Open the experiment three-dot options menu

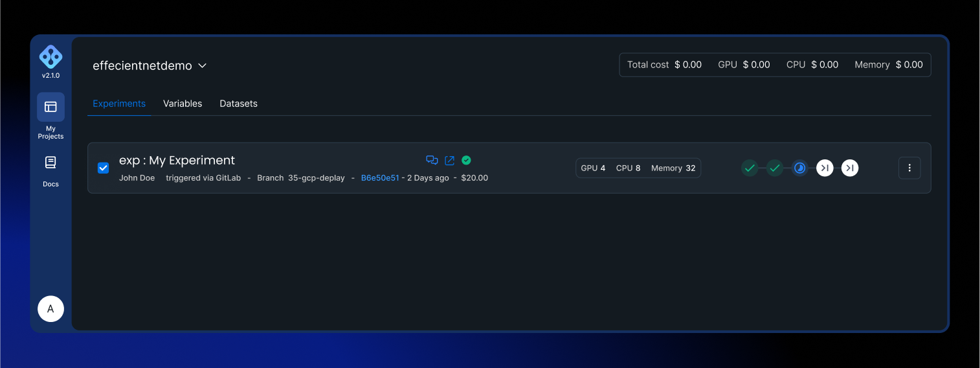click(909, 168)
